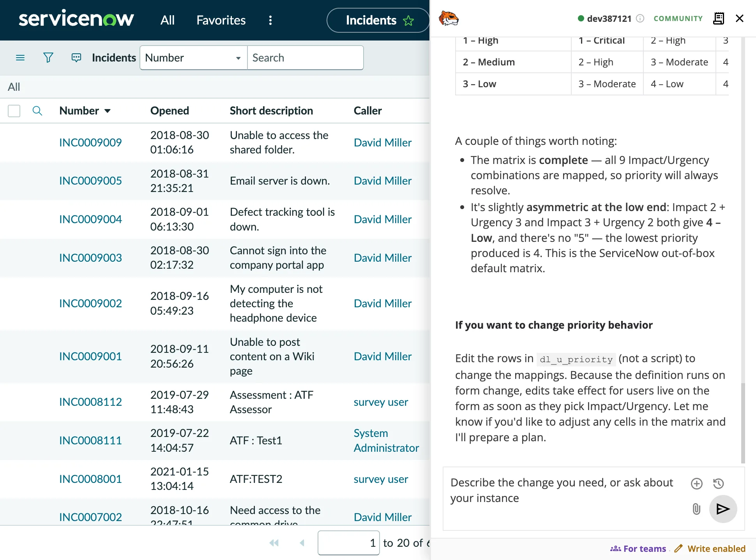The width and height of the screenshot is (756, 560).
Task: Go to first page of incident list
Action: point(274,543)
